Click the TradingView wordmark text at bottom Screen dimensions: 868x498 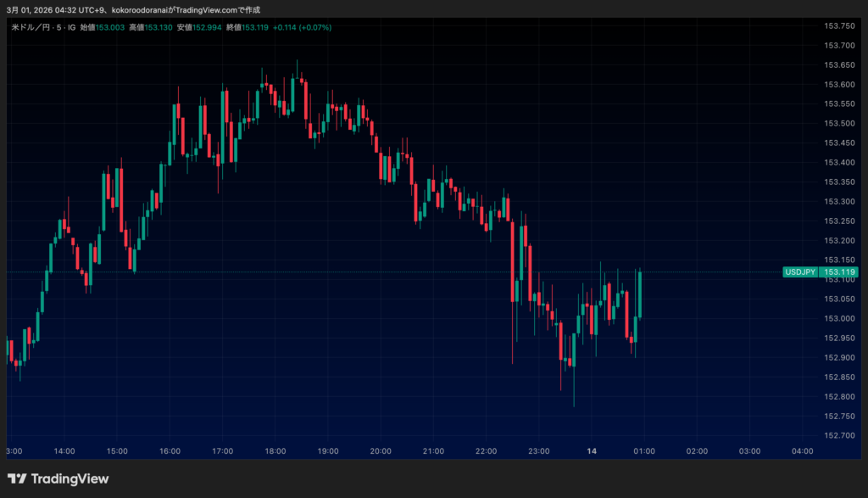[70, 478]
